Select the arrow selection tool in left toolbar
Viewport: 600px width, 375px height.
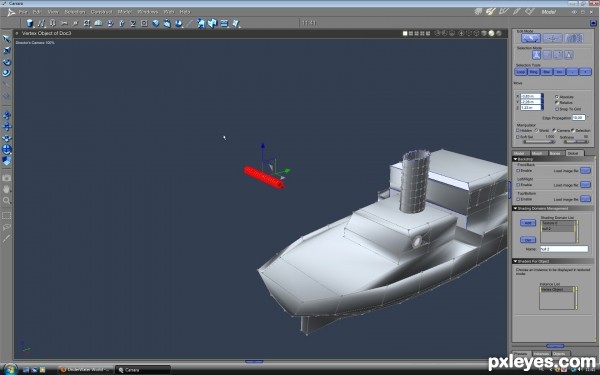click(7, 39)
